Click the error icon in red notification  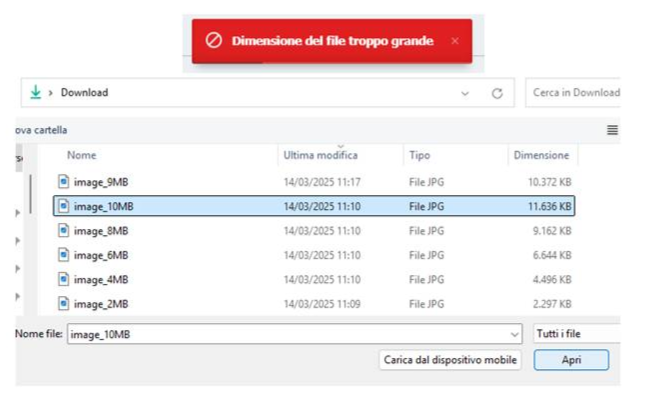213,41
